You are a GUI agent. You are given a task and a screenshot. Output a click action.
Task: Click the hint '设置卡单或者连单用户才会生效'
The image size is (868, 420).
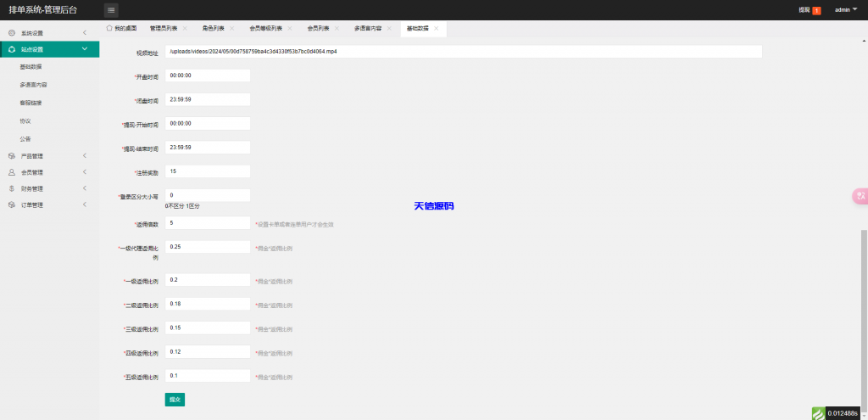(x=294, y=225)
